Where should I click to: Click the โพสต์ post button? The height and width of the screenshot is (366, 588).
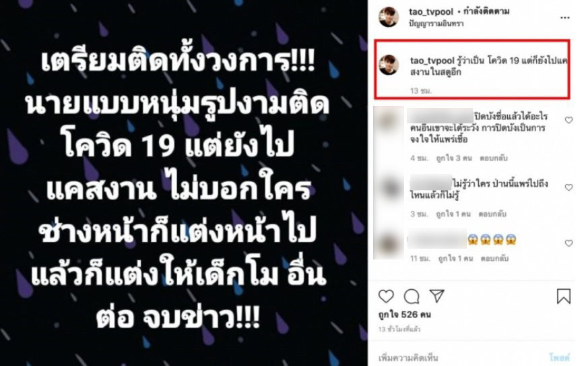[x=560, y=357]
